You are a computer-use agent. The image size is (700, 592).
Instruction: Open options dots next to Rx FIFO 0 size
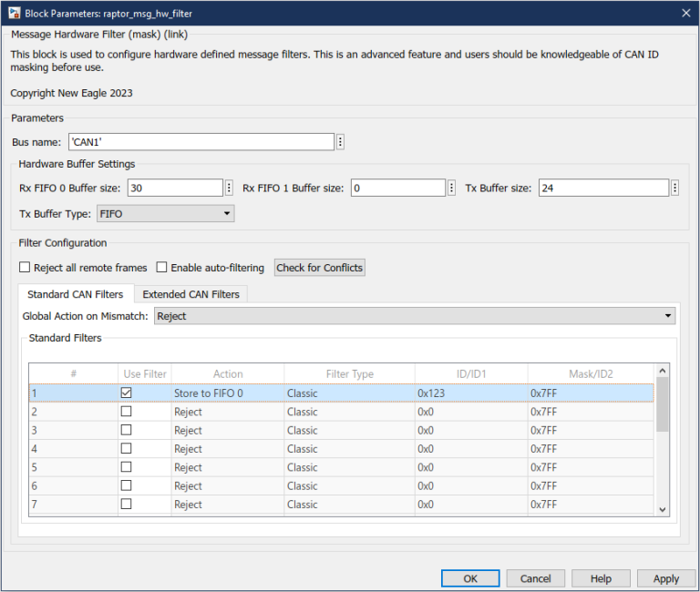(x=229, y=188)
